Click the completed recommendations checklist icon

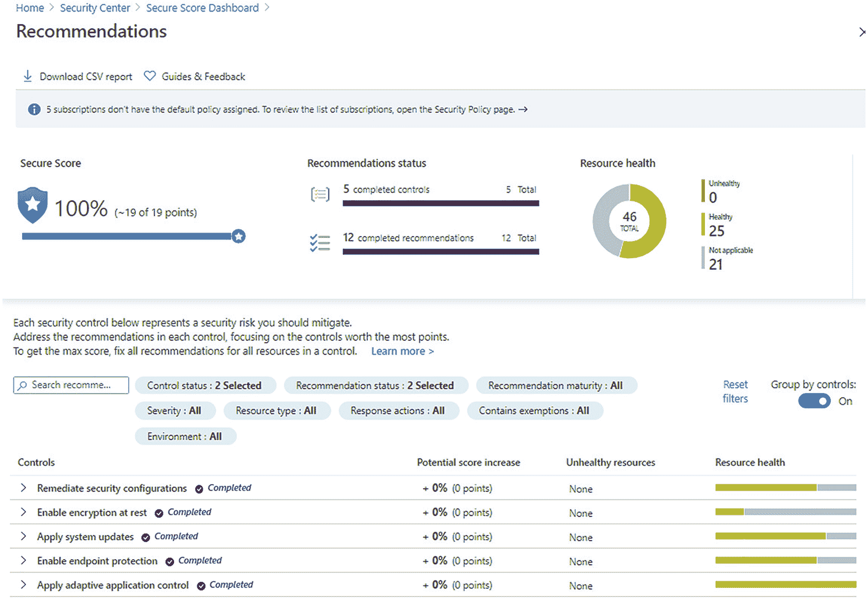pos(320,243)
